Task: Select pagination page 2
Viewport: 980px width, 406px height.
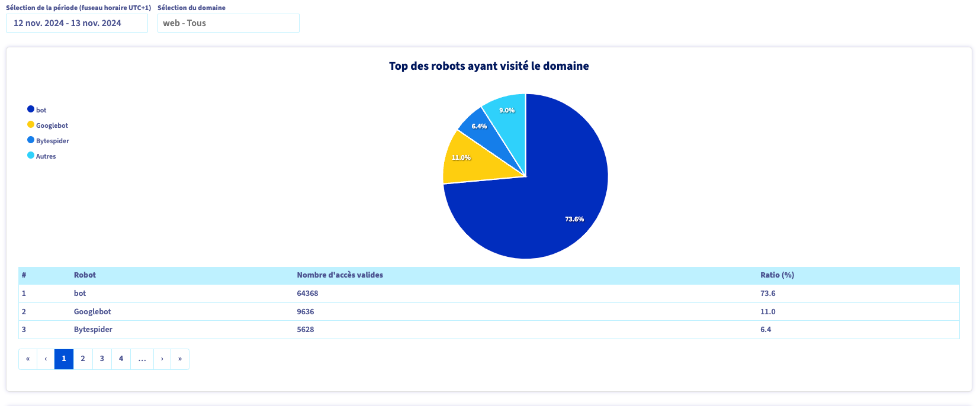Action: pyautogui.click(x=83, y=359)
